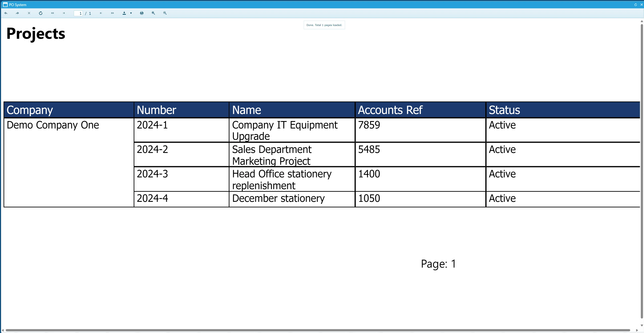Select project number 2024-3
644x333 pixels.
point(181,179)
